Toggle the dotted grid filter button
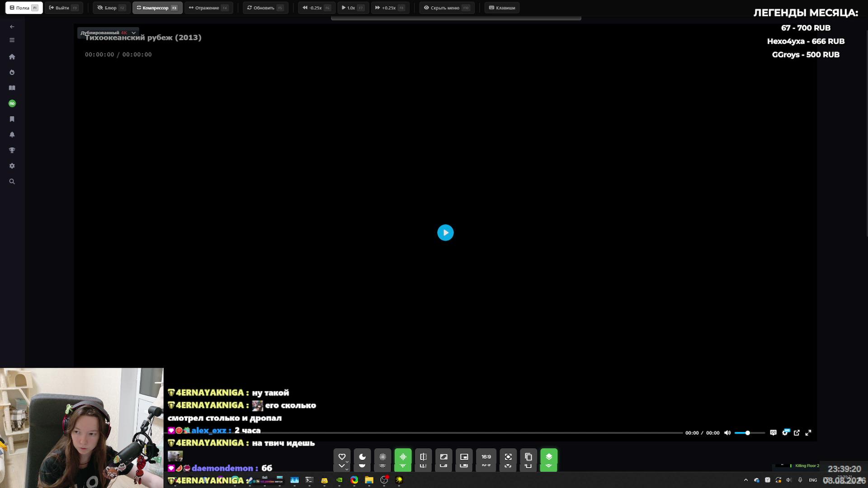The height and width of the screenshot is (488, 868). pos(383,457)
